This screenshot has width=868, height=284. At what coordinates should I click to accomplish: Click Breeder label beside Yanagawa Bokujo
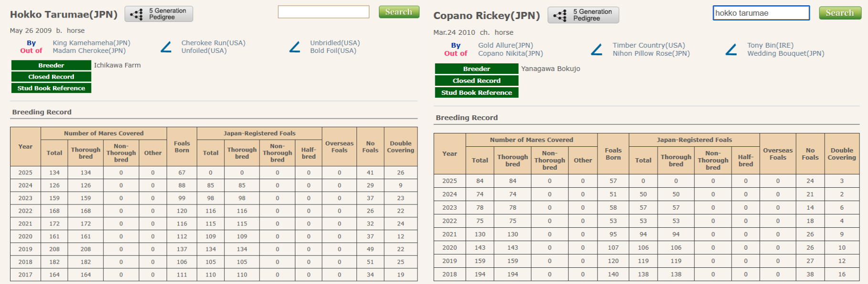[x=477, y=69]
